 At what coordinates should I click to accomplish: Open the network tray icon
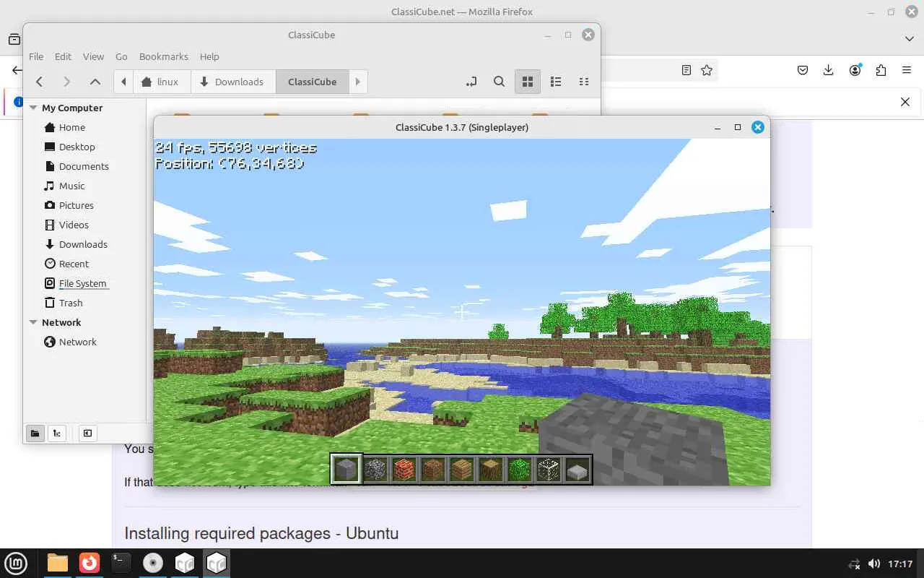(x=854, y=564)
